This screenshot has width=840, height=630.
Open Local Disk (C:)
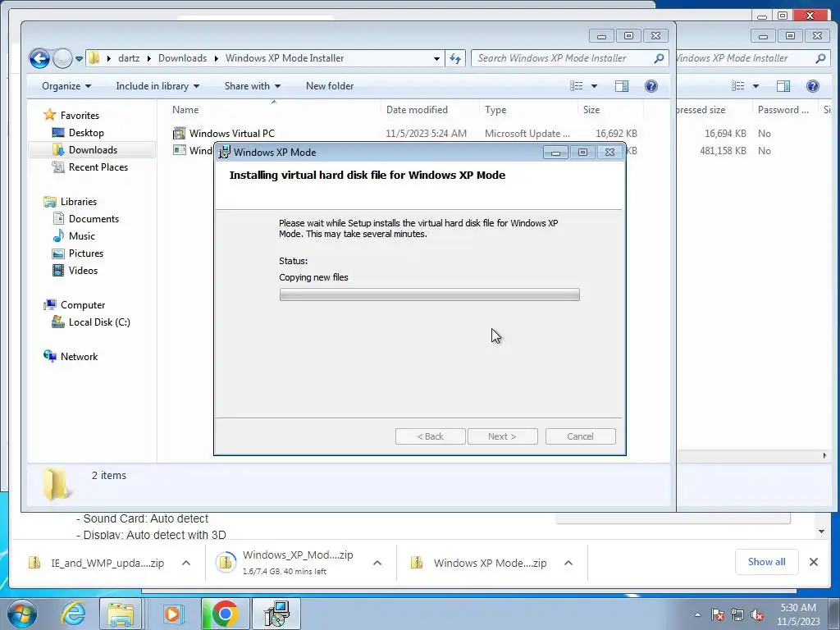98,322
